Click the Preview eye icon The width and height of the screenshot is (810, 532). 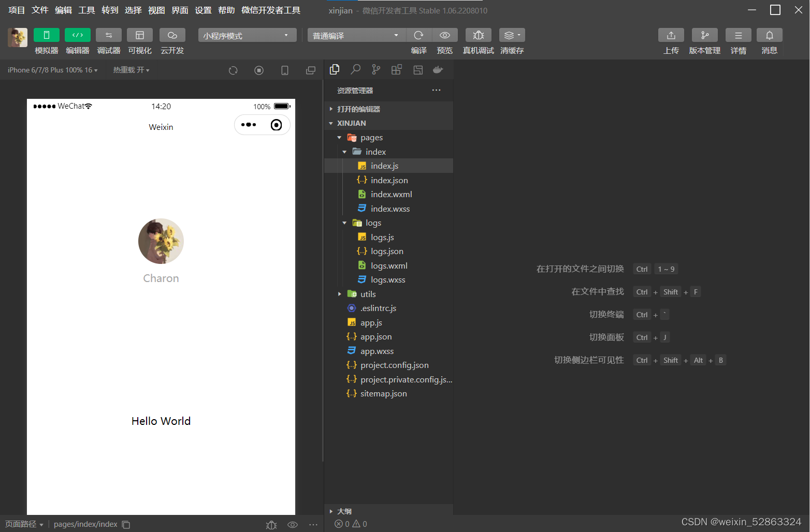[x=445, y=35]
